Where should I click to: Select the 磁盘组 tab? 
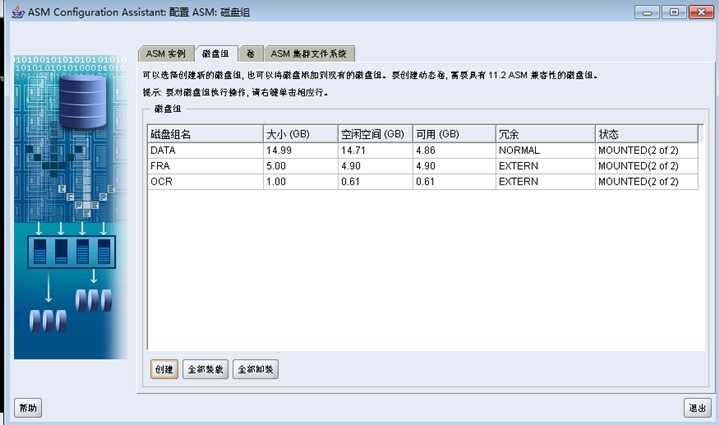click(216, 54)
